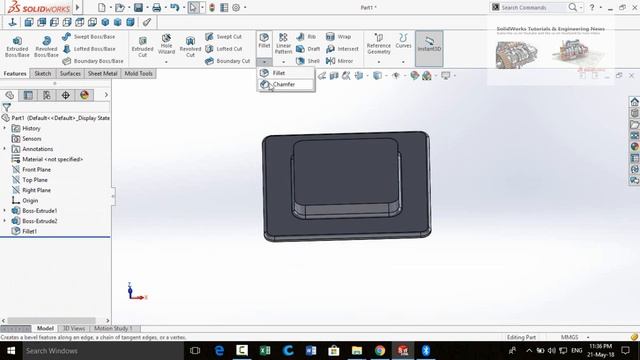This screenshot has height=360, width=640.
Task: Click the Boundary Boss/Base tool
Action: pos(93,61)
